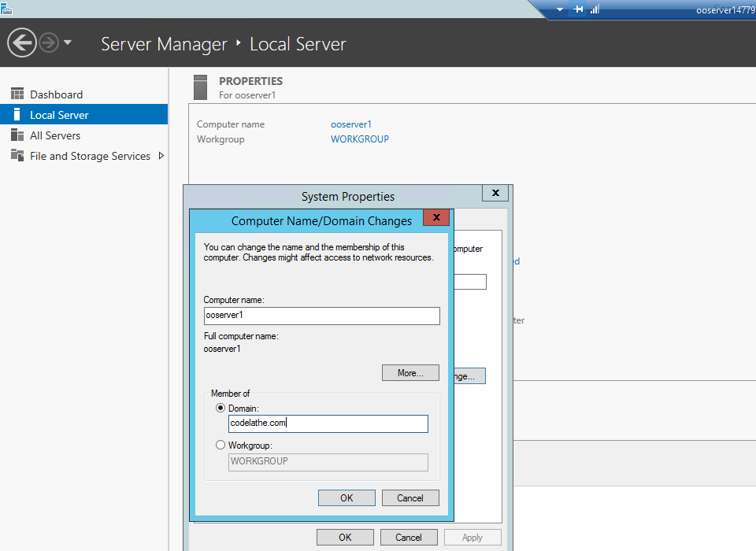
Task: Open All Servers from the sidebar
Action: pyautogui.click(x=55, y=135)
